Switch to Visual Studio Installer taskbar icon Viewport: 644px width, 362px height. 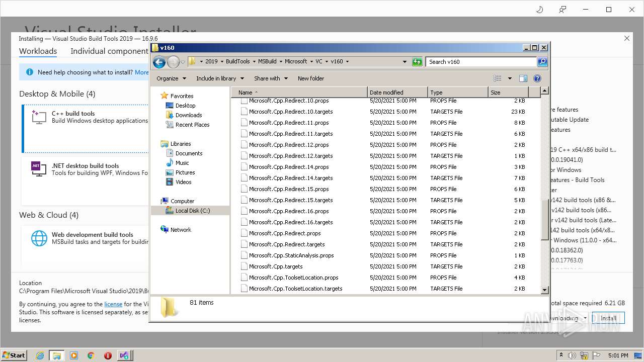coord(124,355)
